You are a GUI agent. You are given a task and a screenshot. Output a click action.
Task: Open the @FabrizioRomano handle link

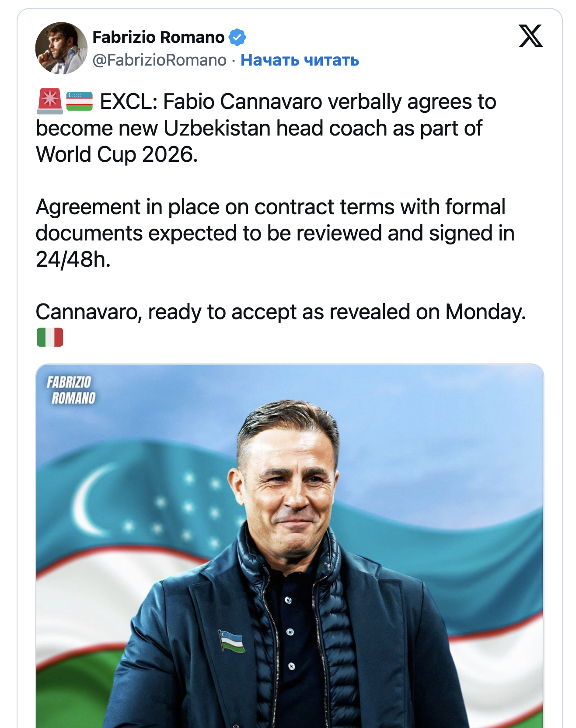(x=160, y=60)
